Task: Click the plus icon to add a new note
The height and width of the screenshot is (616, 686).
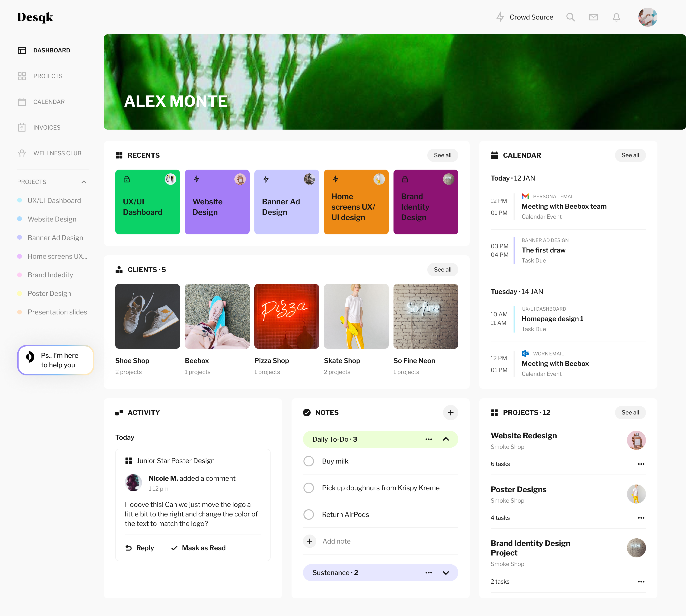Action: click(x=450, y=413)
